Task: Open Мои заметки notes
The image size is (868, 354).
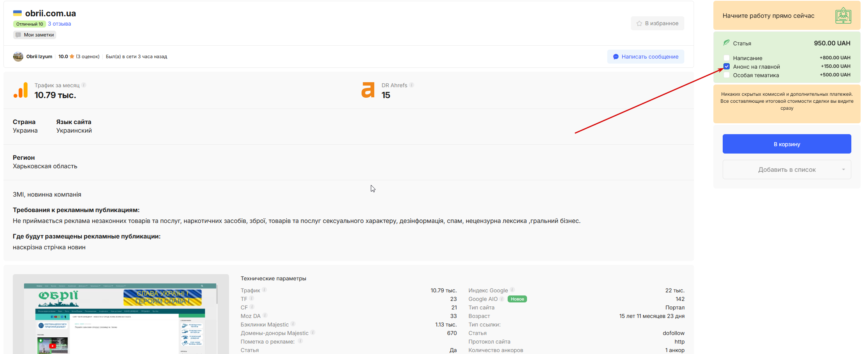Action: coord(35,35)
